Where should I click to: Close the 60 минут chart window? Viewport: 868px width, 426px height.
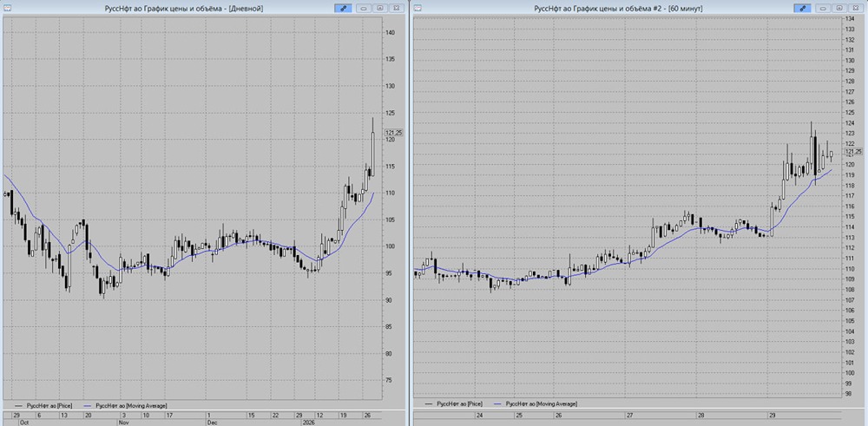point(855,9)
